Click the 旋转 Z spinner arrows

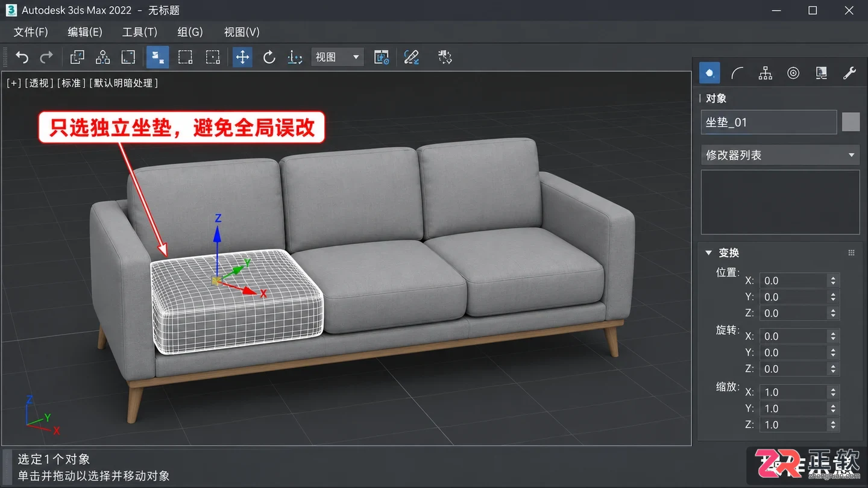click(x=833, y=369)
